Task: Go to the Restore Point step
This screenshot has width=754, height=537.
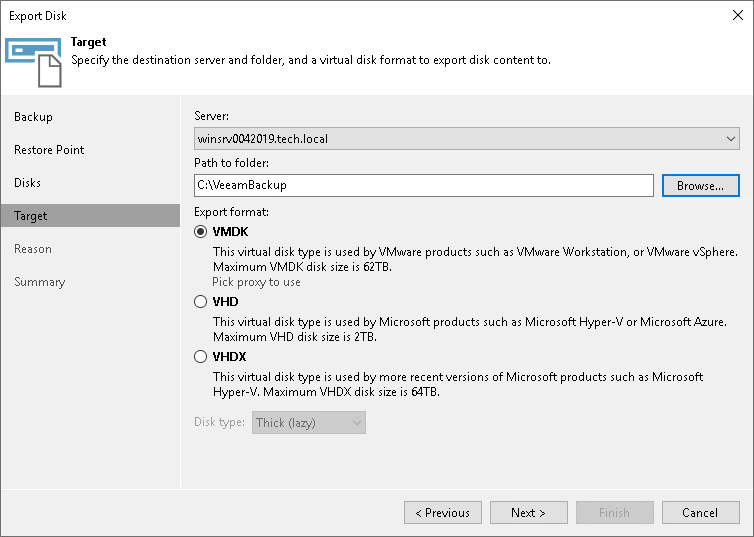Action: click(49, 150)
